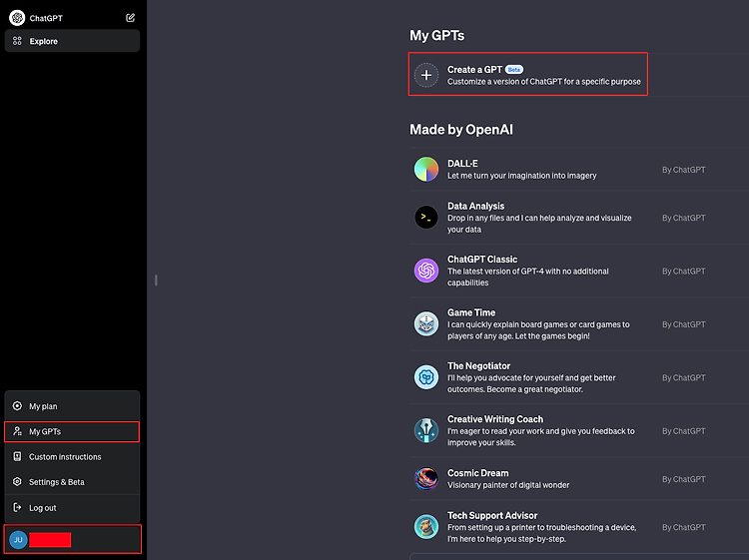Click the ChatGPT Classic title

click(x=482, y=260)
